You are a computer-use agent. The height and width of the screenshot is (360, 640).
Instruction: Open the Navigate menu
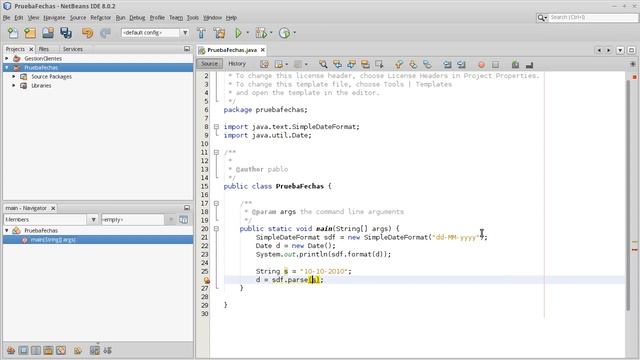[x=54, y=18]
